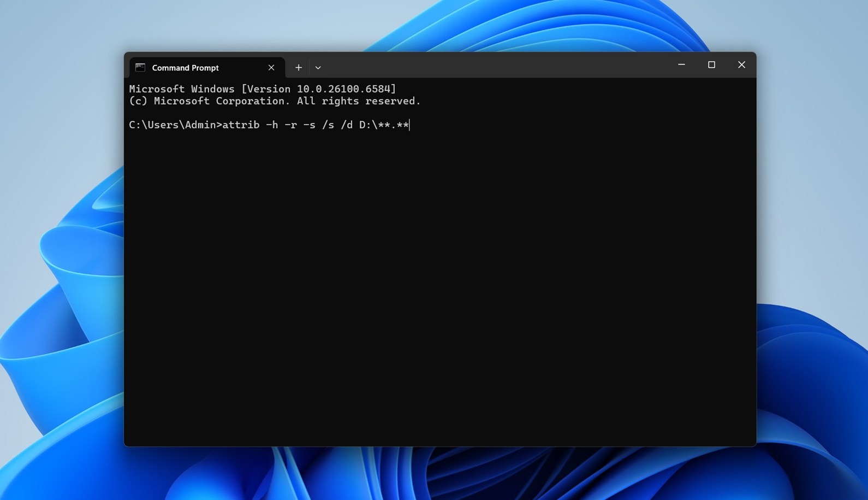Click the -h flag in the command

[272, 125]
